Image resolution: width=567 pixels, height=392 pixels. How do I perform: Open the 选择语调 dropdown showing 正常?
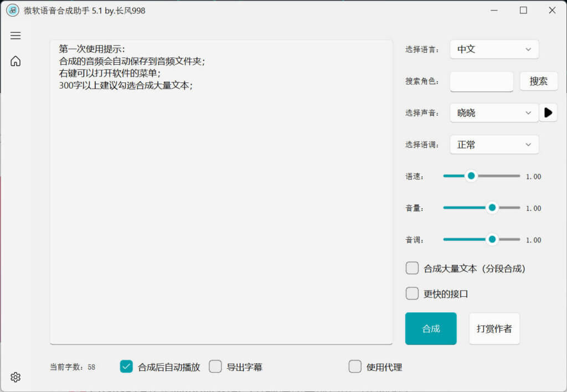pos(494,145)
